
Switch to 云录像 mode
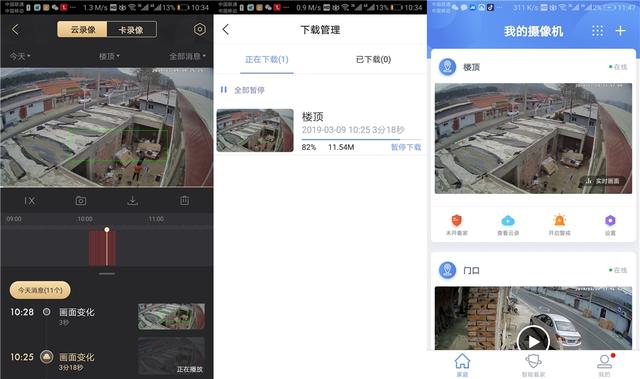click(x=82, y=29)
